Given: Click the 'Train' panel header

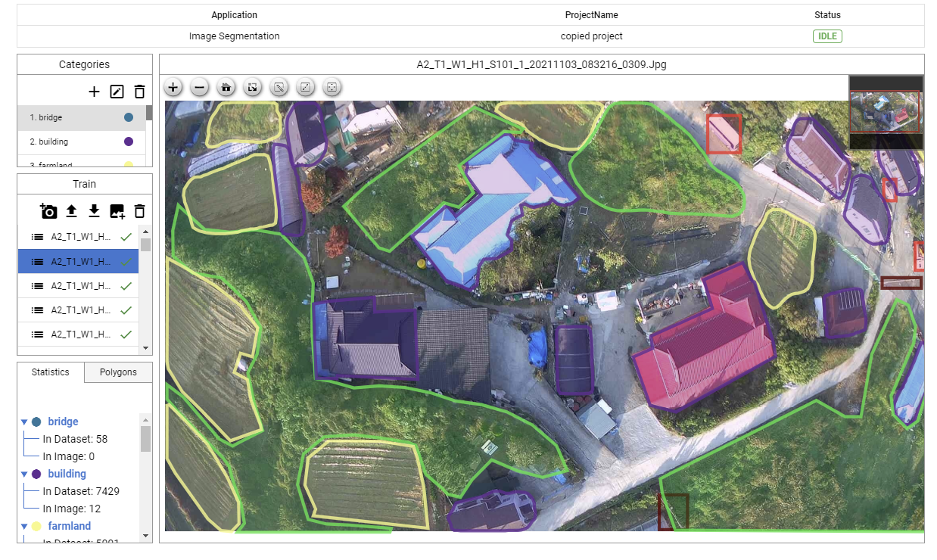Looking at the screenshot, I should click(85, 184).
